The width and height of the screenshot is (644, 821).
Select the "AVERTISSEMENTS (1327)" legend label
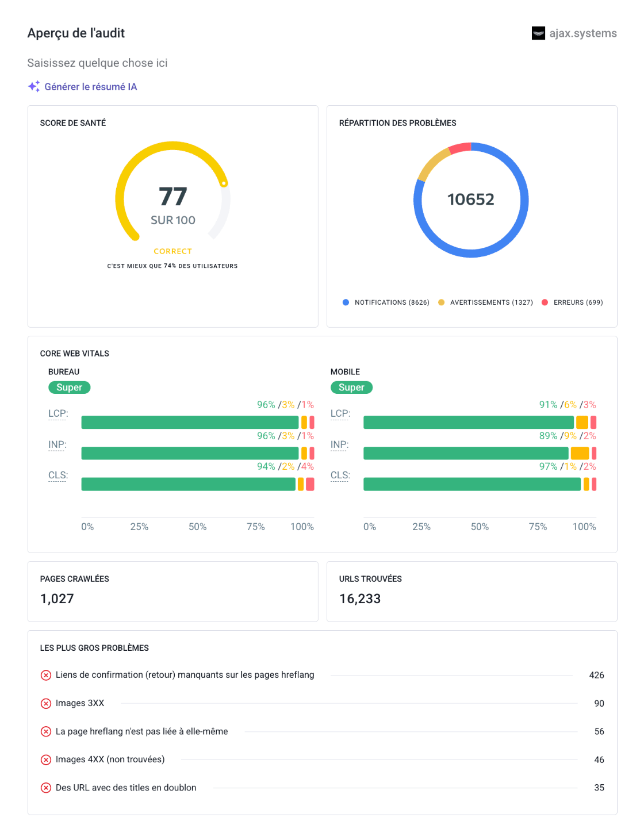(x=492, y=302)
